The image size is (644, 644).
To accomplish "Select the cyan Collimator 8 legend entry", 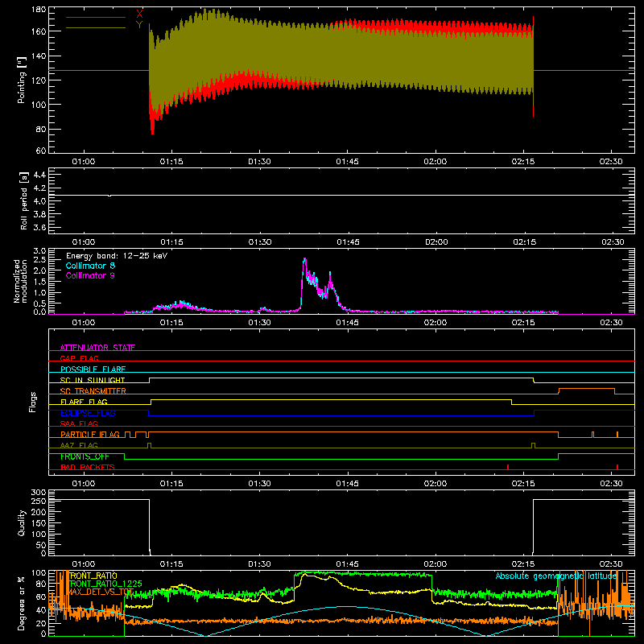I will coord(90,266).
